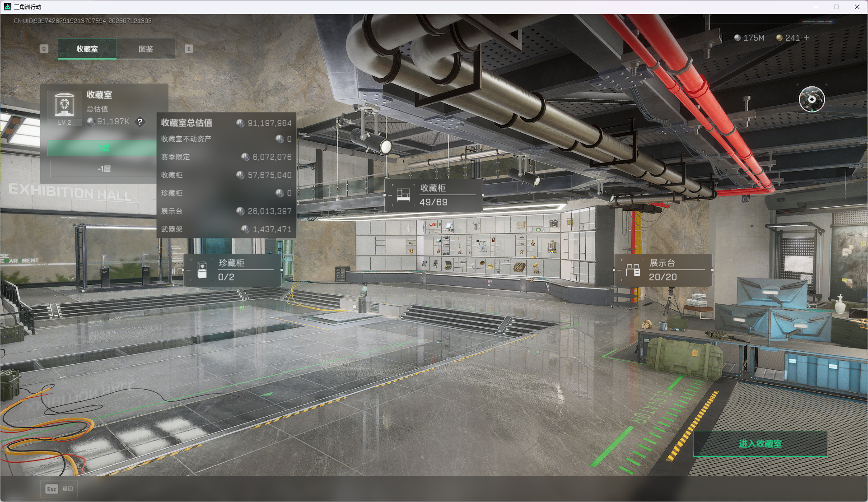868x502 pixels.
Task: Click the E key hint icon
Action: [189, 49]
